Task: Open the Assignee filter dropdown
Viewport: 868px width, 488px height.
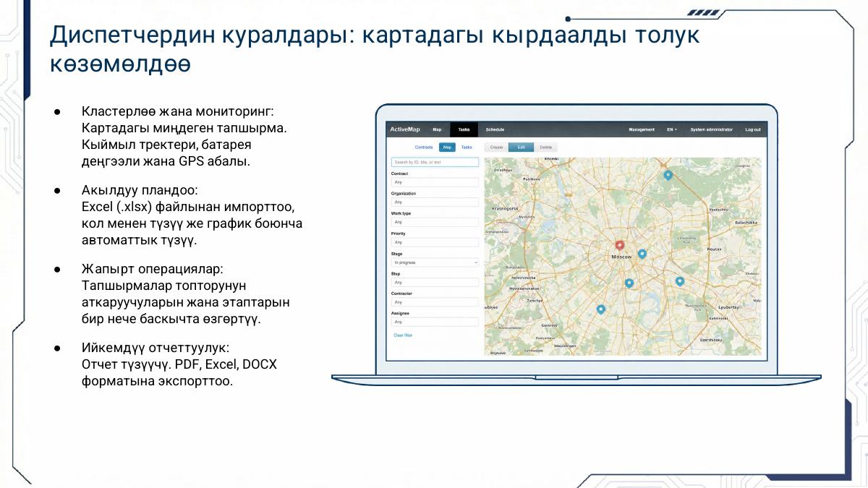Action: (435, 322)
